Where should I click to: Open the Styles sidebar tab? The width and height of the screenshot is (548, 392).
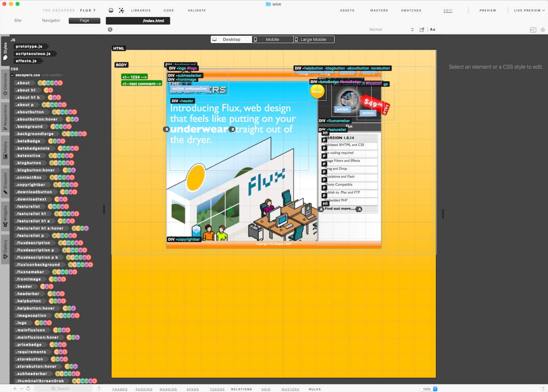pyautogui.click(x=5, y=51)
